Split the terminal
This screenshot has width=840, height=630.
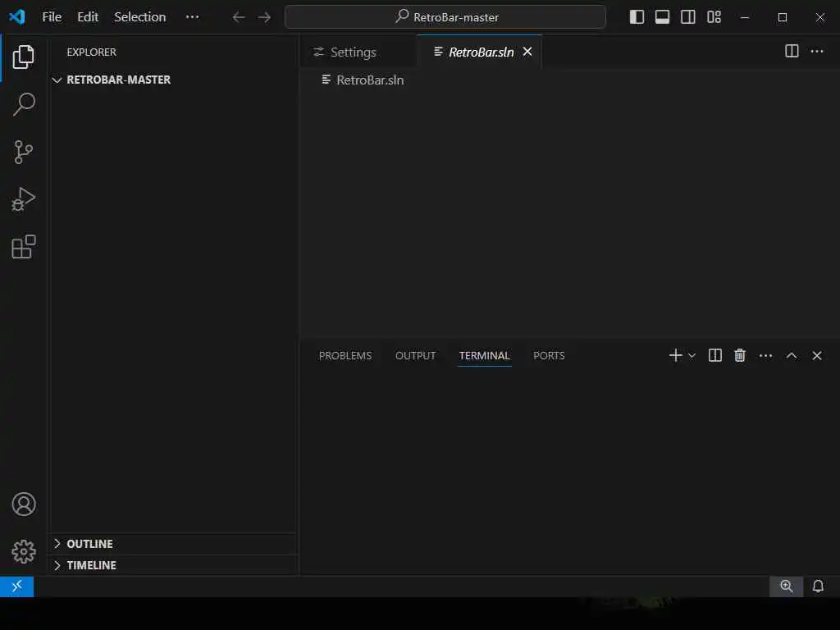pyautogui.click(x=714, y=355)
